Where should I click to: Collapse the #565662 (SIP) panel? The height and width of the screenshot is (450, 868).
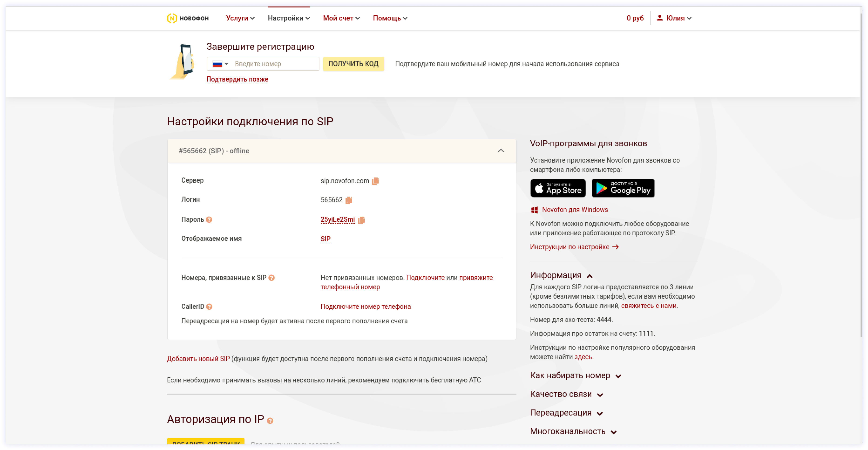501,151
